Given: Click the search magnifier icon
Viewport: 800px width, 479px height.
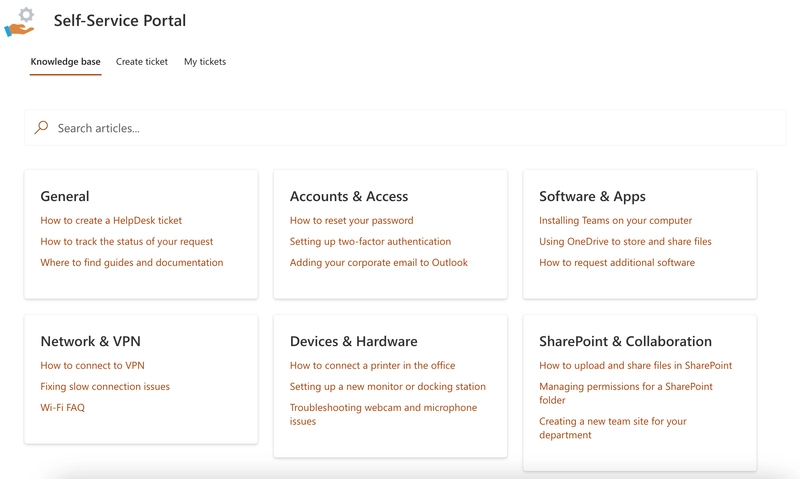Looking at the screenshot, I should (41, 128).
